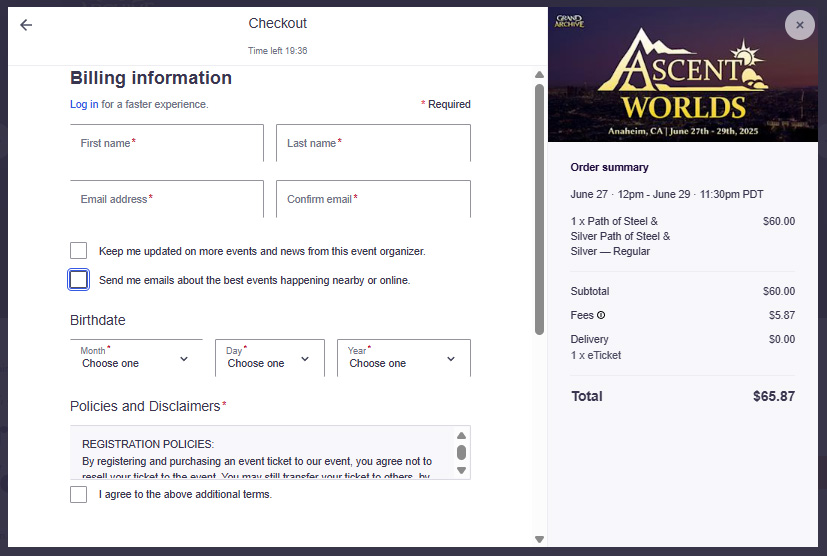Focus the First name field

[167, 143]
